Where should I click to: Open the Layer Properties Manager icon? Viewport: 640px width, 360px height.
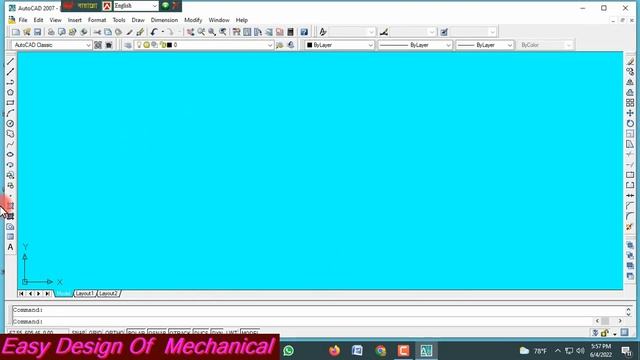pos(128,45)
